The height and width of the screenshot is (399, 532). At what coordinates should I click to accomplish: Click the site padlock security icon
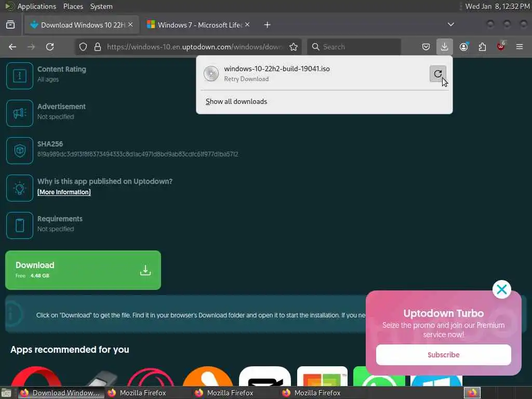point(98,47)
